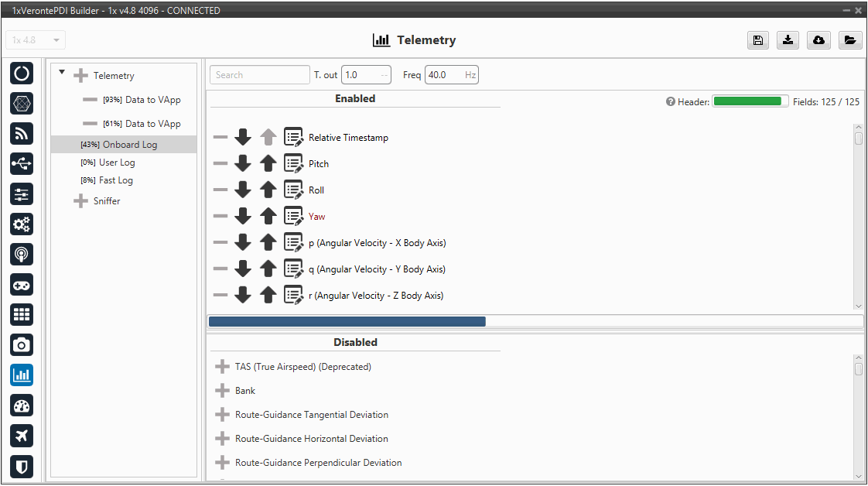Click the floppy disk save icon
Screen dimensions: 868x486
(x=757, y=40)
